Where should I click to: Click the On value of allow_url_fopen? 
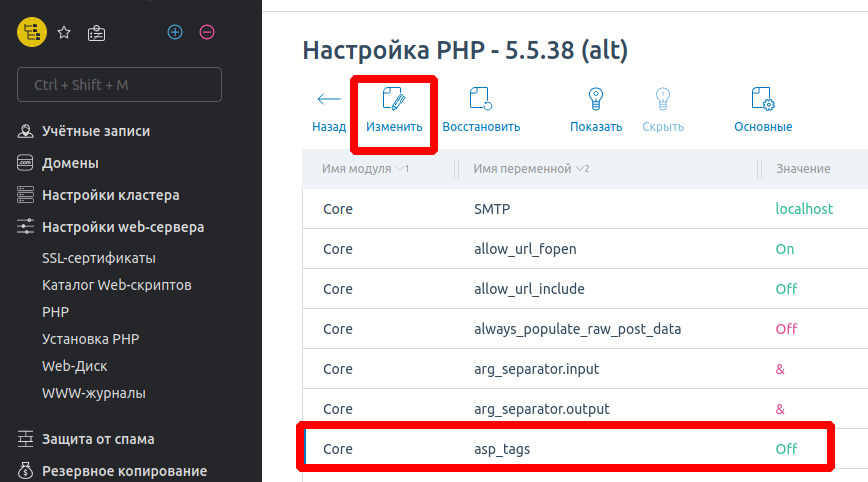(x=785, y=249)
